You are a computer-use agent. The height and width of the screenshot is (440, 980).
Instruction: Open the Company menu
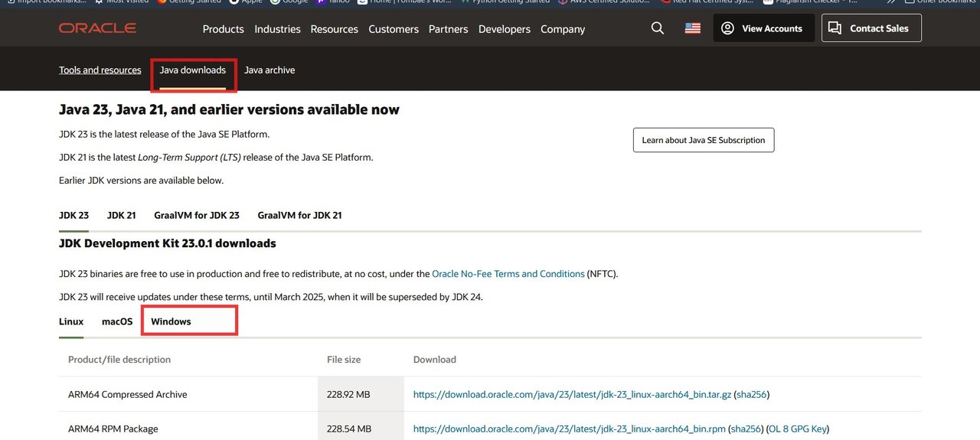pos(563,29)
